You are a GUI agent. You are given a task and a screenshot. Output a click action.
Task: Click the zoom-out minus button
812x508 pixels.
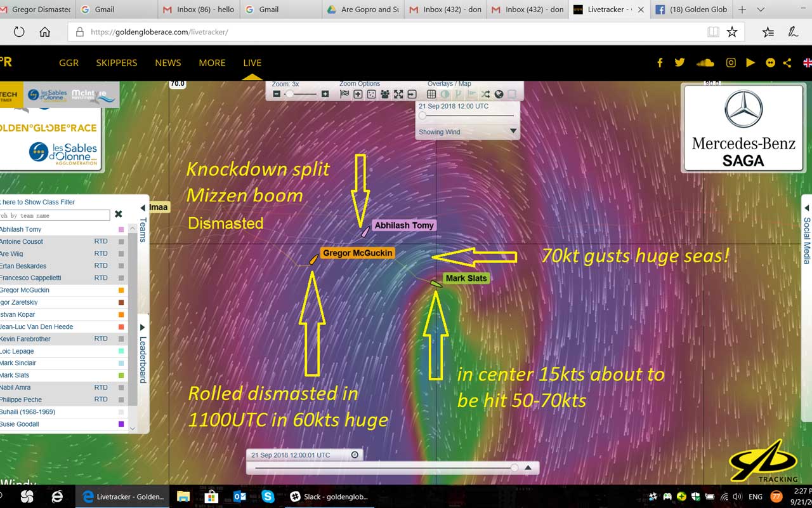277,94
